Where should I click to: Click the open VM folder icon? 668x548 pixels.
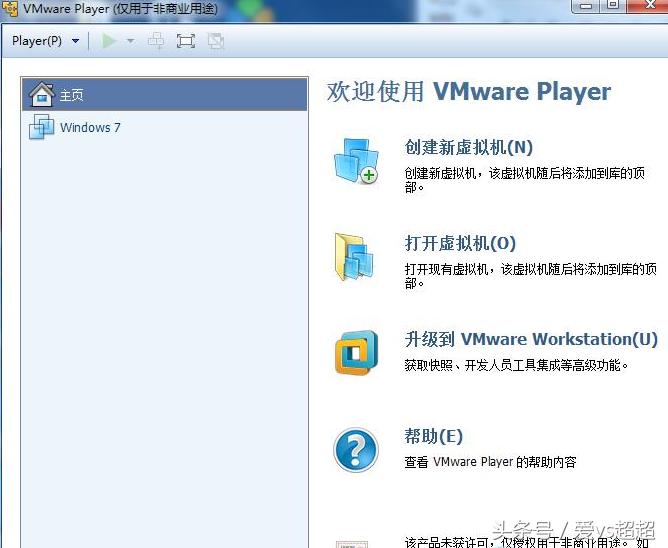click(354, 257)
